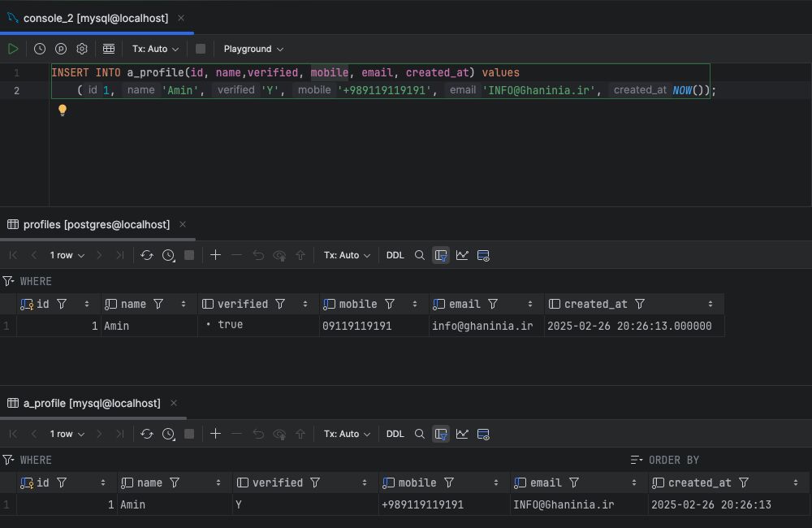Revert changes icon in profiles toolbar
The width and height of the screenshot is (812, 528).
[x=258, y=255]
